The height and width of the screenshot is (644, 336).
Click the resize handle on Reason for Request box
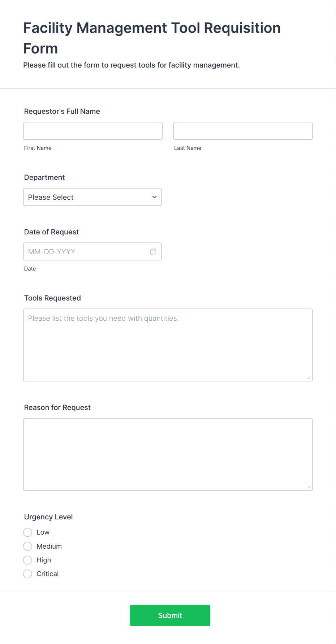coord(310,487)
